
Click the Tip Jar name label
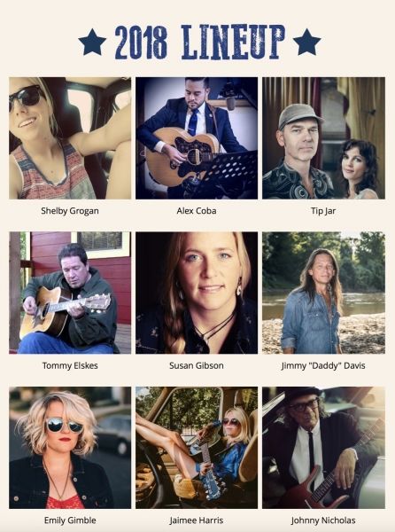click(x=323, y=211)
